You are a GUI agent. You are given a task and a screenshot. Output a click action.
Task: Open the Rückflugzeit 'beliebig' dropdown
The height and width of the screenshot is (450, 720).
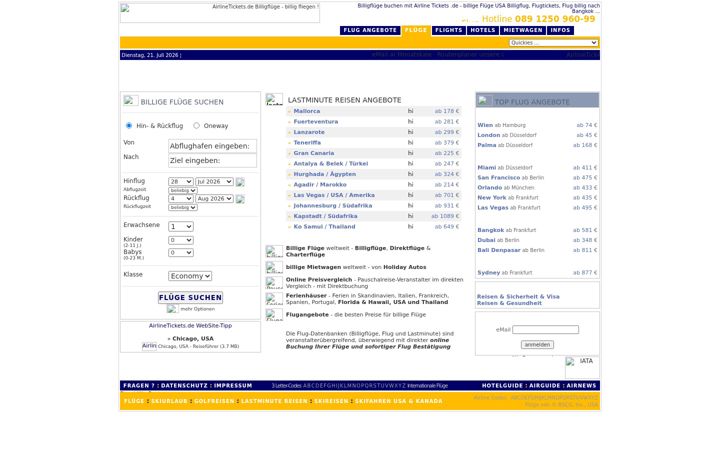[183, 208]
